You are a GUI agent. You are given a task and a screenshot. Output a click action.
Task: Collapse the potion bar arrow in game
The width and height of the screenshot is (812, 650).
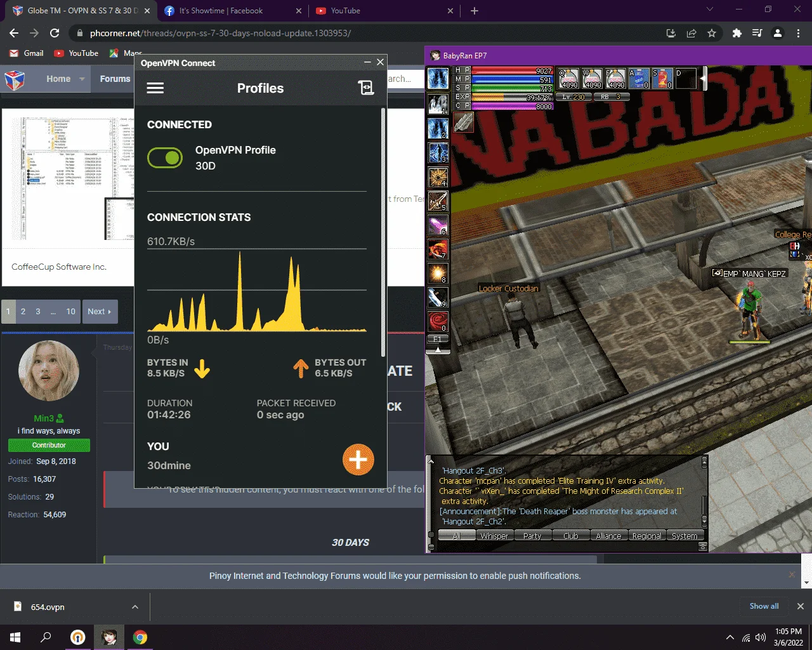coord(703,79)
